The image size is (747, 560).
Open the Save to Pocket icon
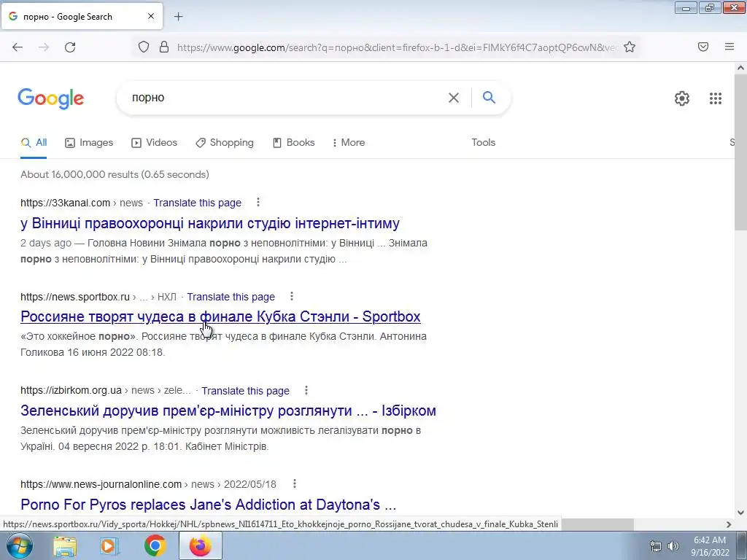[703, 47]
